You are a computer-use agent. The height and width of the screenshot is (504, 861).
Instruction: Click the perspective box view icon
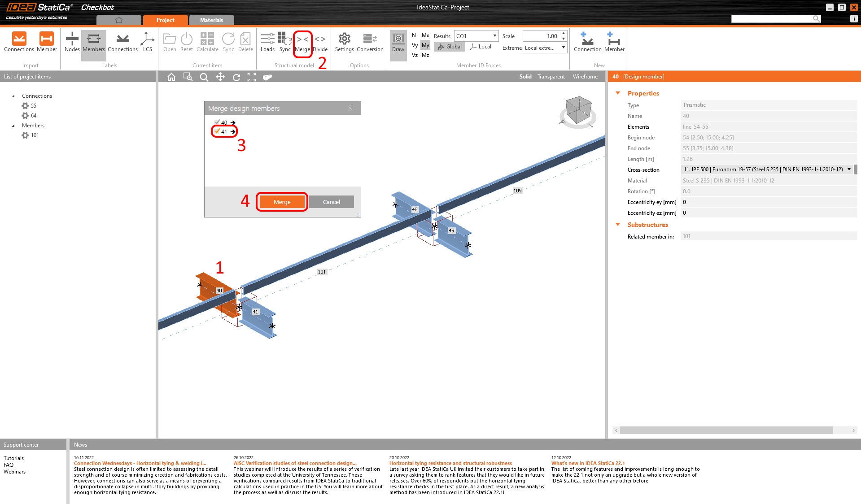267,77
